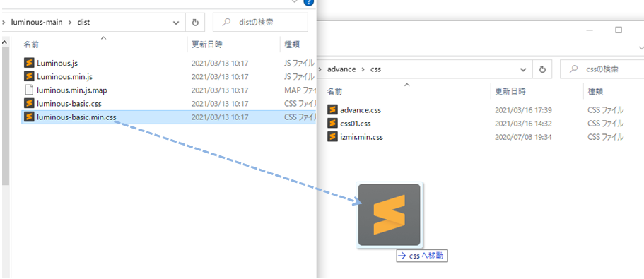Select luminous.min.js.map file name
Screen dimensions: 644x279
[72, 90]
